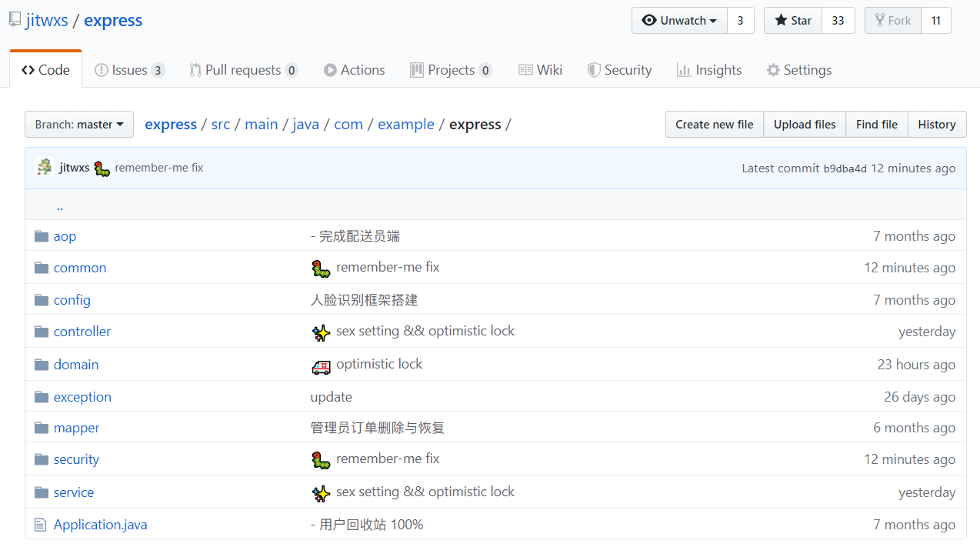Open the domain folder

[76, 365]
